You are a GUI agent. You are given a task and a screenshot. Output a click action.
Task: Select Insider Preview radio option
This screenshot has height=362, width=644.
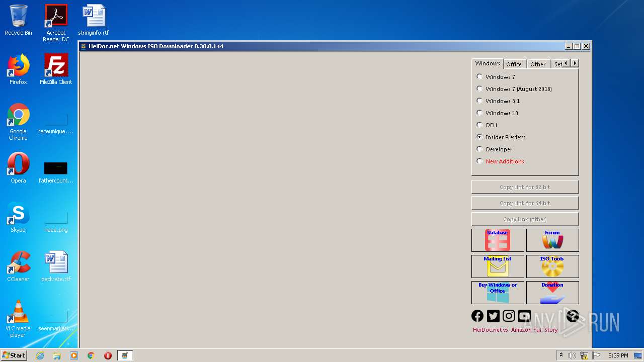501,137
